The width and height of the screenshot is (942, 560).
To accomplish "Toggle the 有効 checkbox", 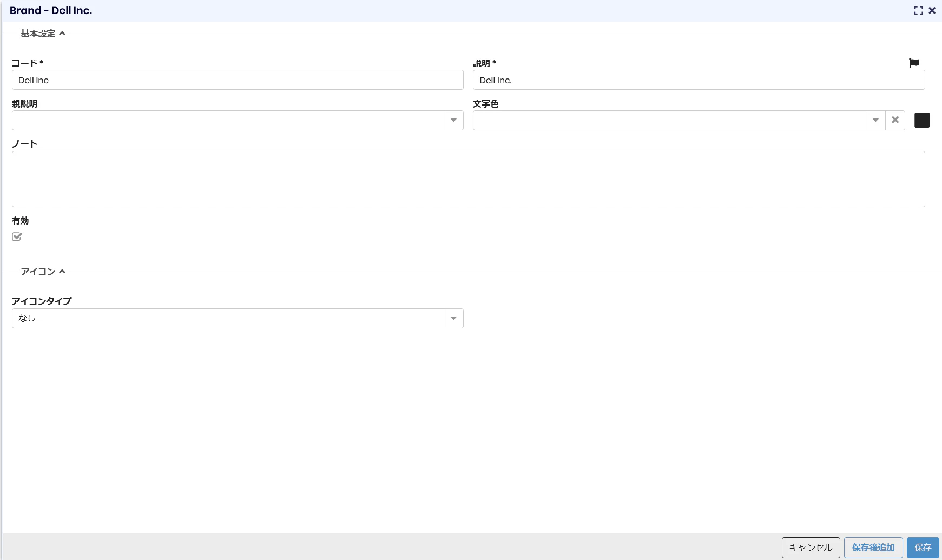I will point(17,236).
